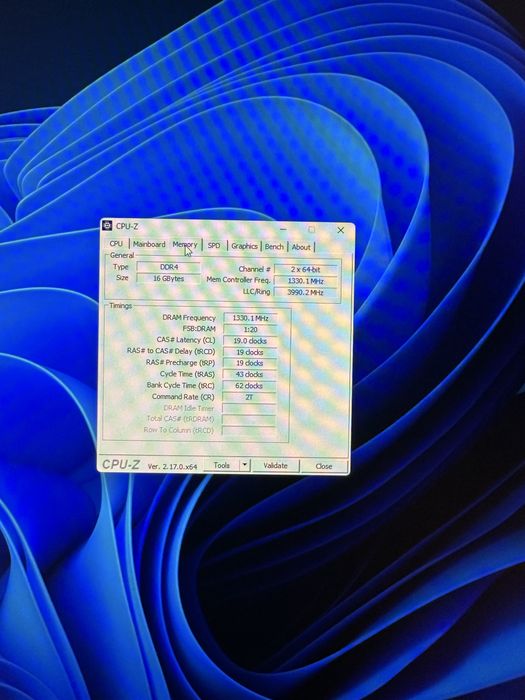Viewport: 525px width, 700px height.
Task: Click the Validate button
Action: pyautogui.click(x=275, y=466)
